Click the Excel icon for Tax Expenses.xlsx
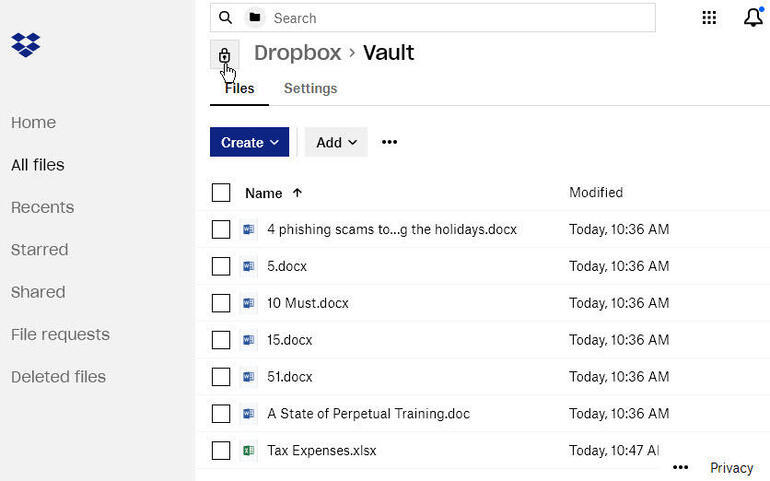 [x=249, y=450]
